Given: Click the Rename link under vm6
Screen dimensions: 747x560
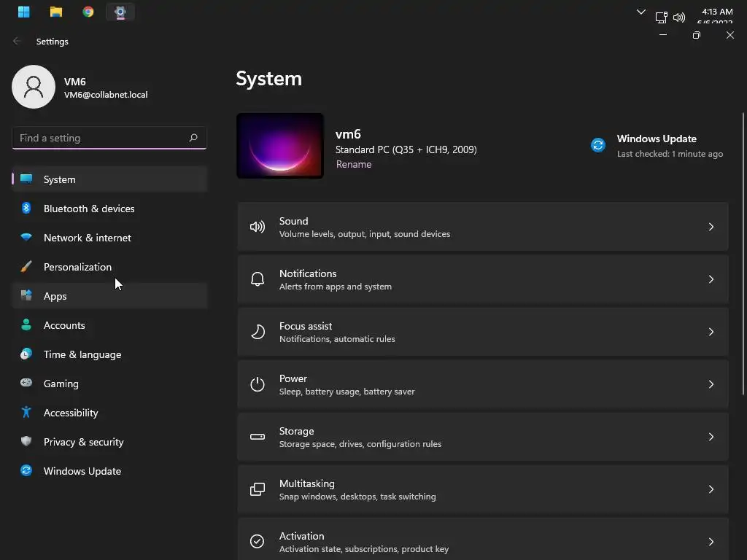Looking at the screenshot, I should [x=354, y=164].
